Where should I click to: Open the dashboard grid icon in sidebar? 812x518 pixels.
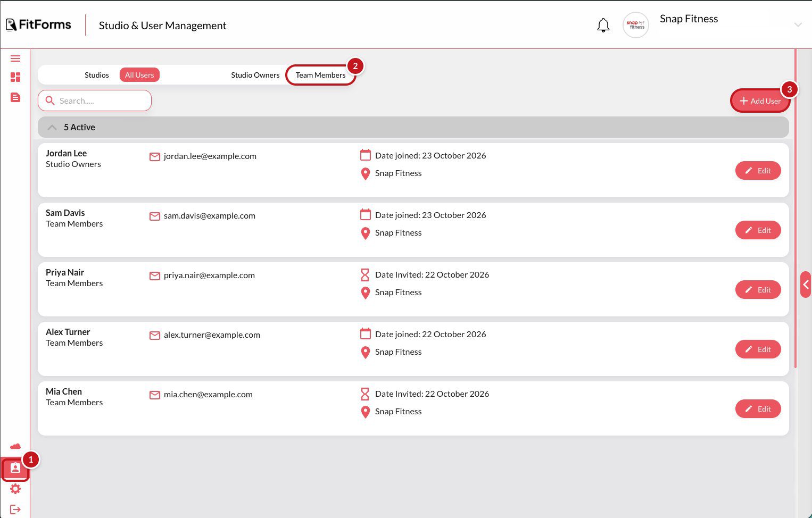15,78
